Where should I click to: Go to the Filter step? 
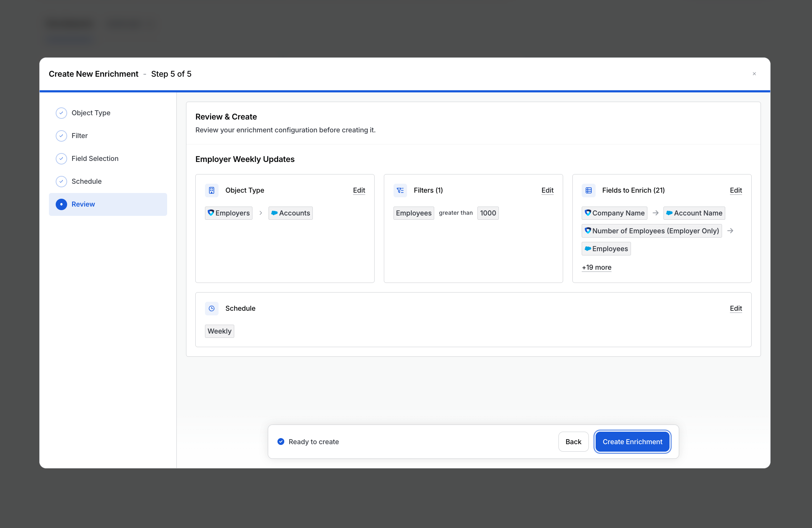click(x=108, y=136)
